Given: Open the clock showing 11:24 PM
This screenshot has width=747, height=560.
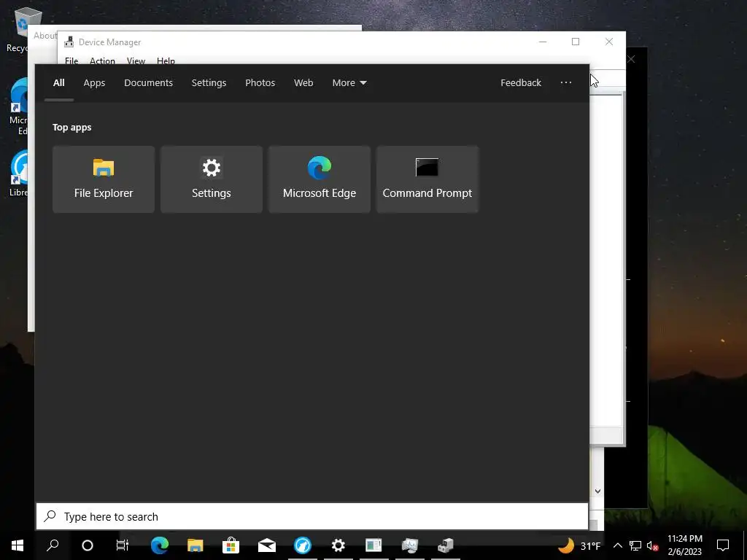Looking at the screenshot, I should point(684,545).
